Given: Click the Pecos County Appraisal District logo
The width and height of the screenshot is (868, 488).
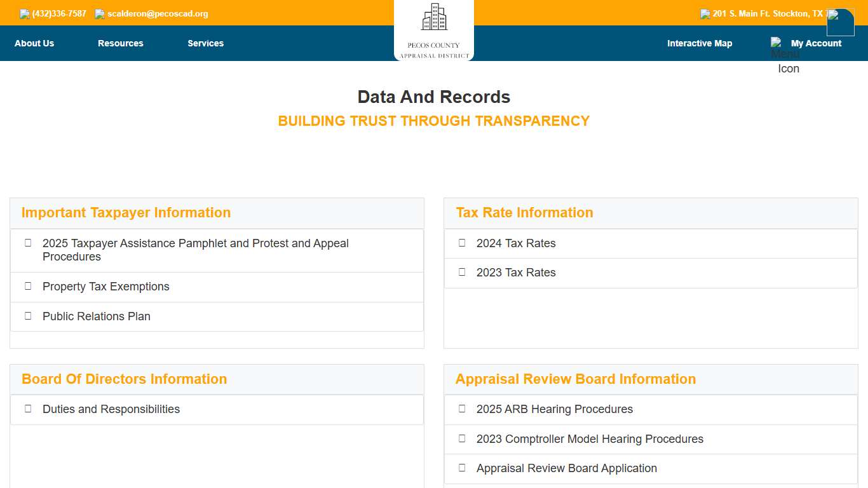Looking at the screenshot, I should pyautogui.click(x=434, y=30).
